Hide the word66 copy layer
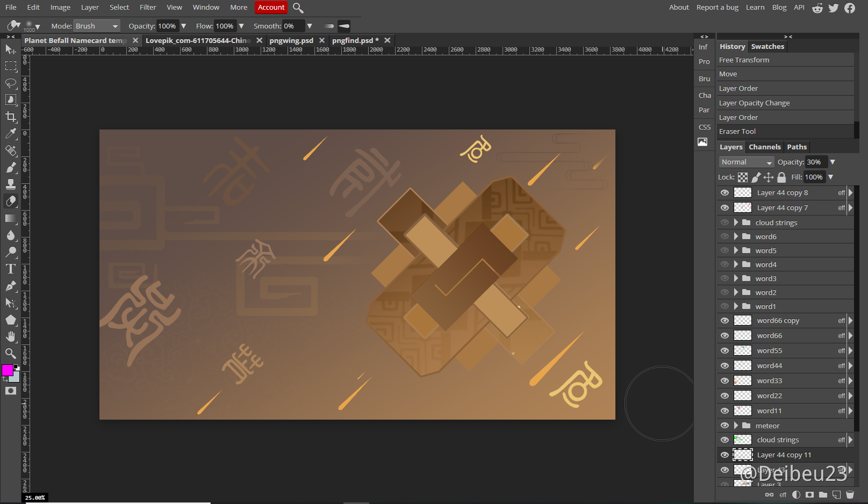868x504 pixels. pos(724,321)
